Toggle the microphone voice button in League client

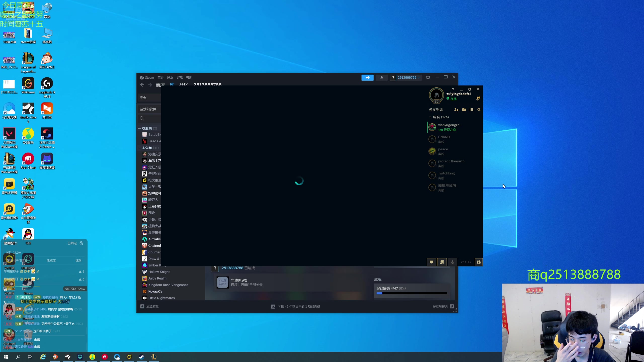click(453, 262)
